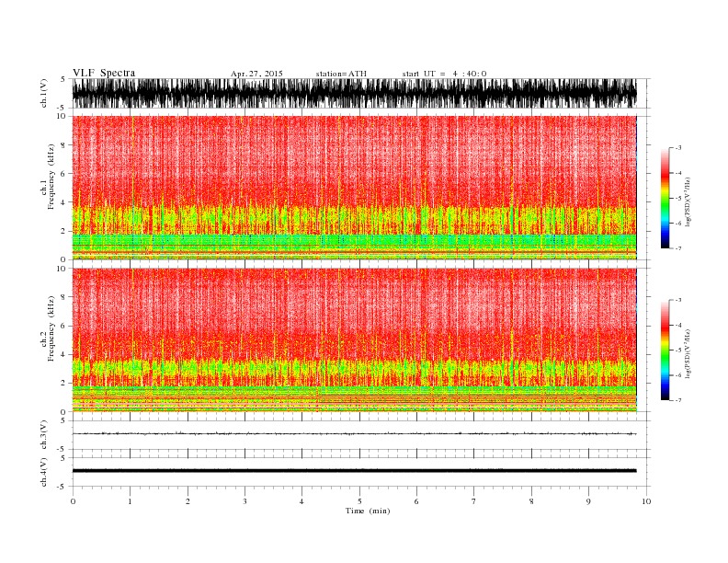Click the "10" tick on the time axis
Viewport: 728px width, 563px height.
tap(646, 501)
